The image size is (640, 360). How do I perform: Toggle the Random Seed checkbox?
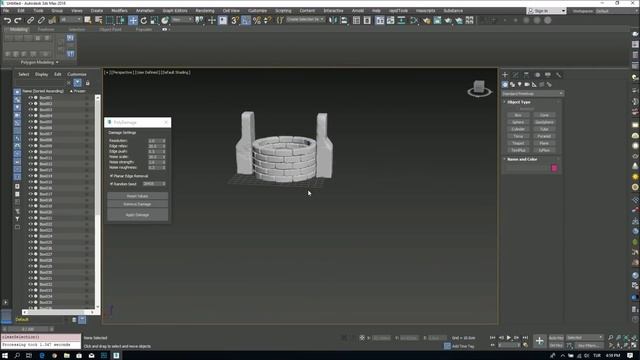pos(111,184)
